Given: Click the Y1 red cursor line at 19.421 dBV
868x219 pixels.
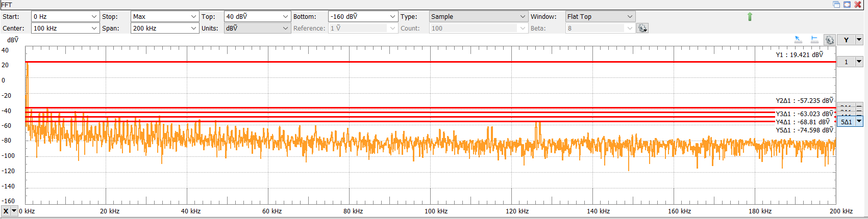Looking at the screenshot, I should [x=408, y=62].
